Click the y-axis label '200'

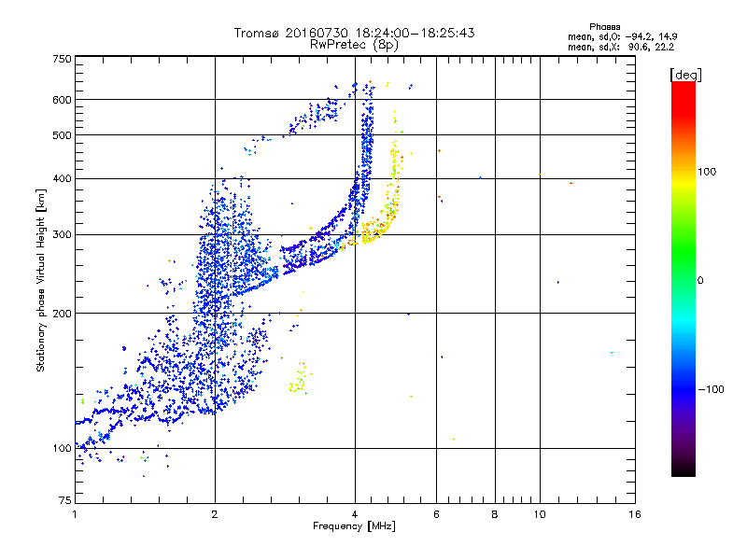coord(62,314)
